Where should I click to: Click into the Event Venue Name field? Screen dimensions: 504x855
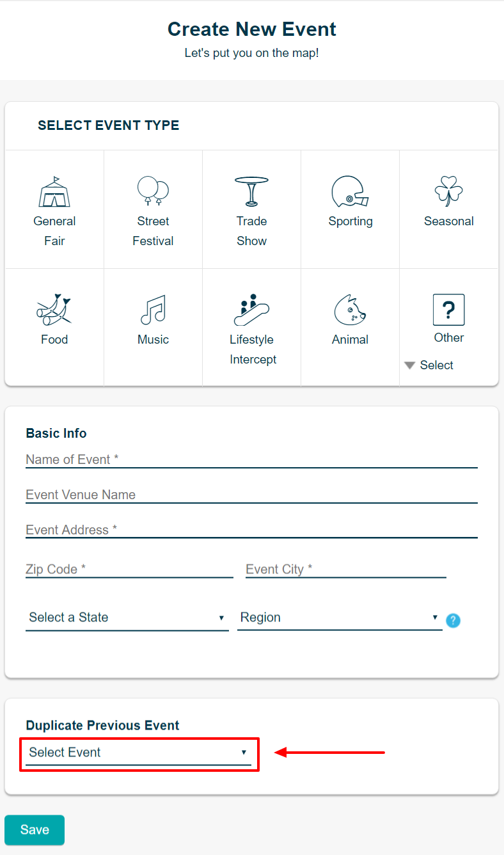[251, 495]
